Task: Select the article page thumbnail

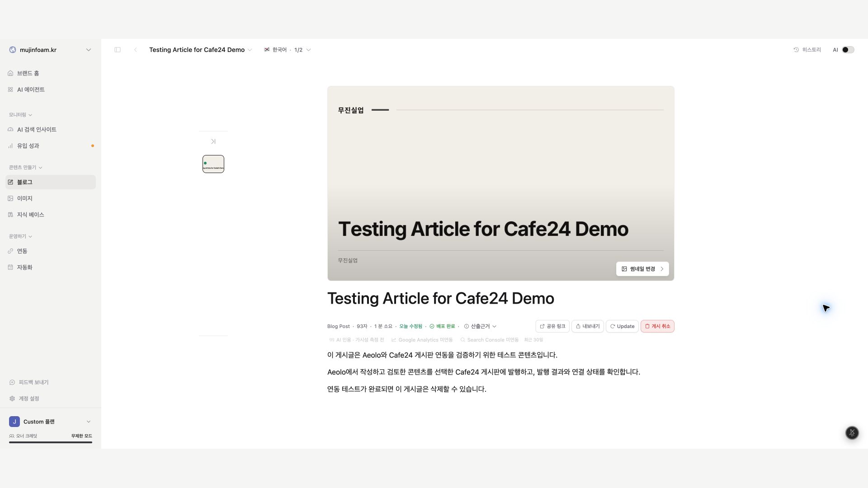Action: tap(213, 164)
